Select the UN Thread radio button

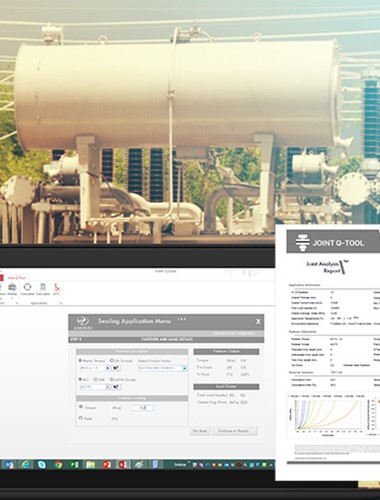click(x=112, y=361)
